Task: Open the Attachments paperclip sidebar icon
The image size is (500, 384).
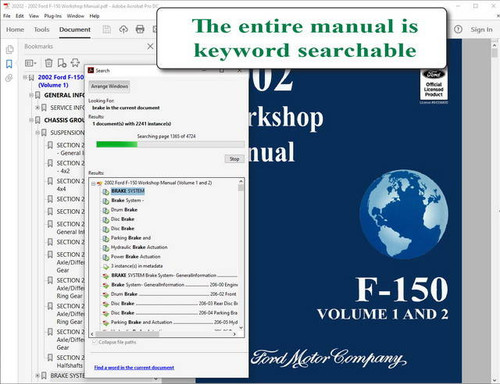Action: pos(9,78)
